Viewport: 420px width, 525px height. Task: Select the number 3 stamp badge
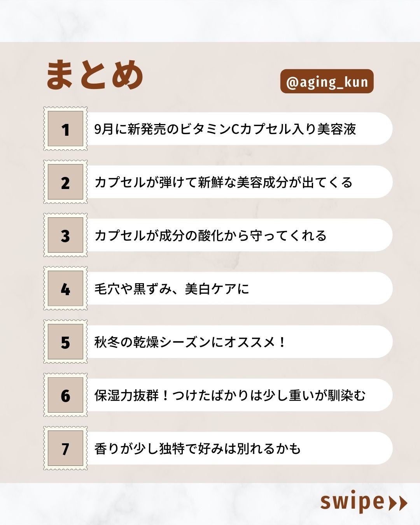tap(65, 236)
